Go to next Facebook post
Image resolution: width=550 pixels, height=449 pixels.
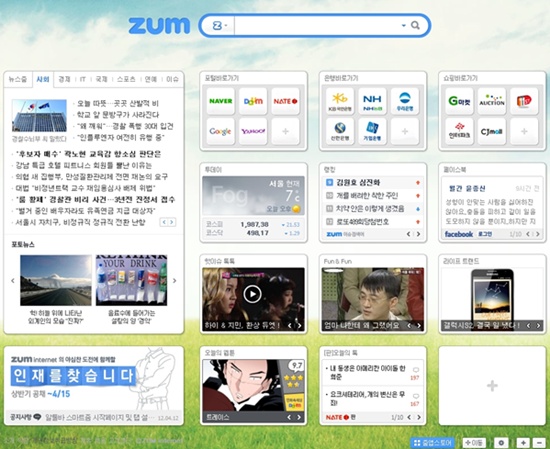pyautogui.click(x=538, y=234)
